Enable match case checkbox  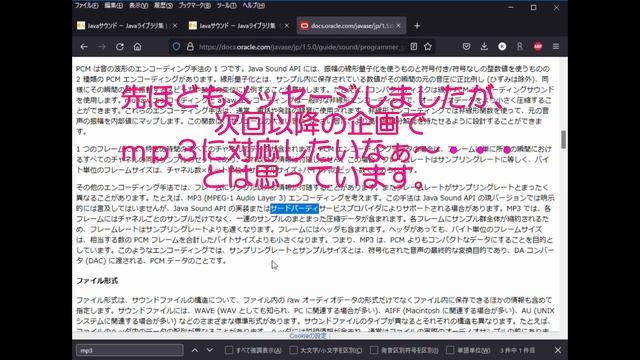[x=293, y=350]
